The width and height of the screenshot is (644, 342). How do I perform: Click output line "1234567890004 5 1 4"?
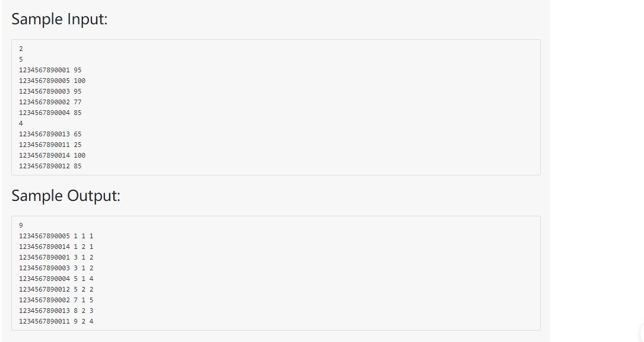56,279
